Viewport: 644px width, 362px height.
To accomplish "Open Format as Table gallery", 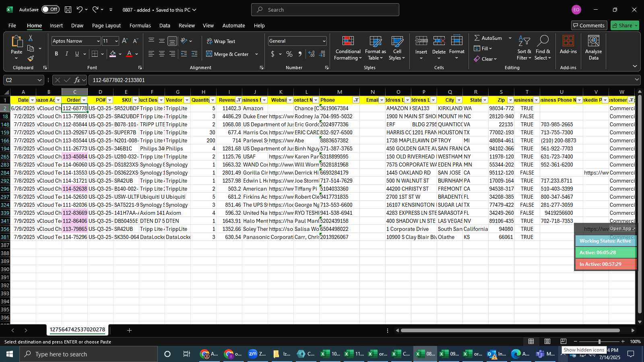I will click(375, 48).
